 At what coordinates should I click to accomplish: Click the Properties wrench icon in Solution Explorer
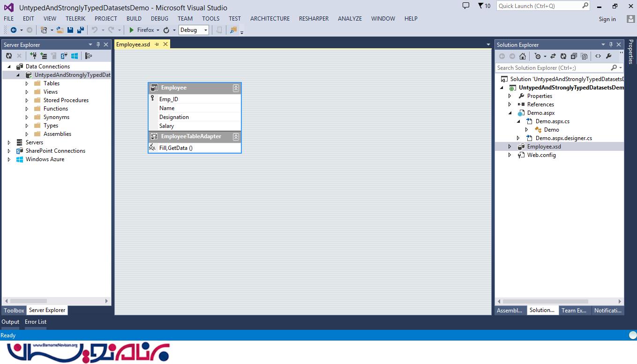coord(608,56)
